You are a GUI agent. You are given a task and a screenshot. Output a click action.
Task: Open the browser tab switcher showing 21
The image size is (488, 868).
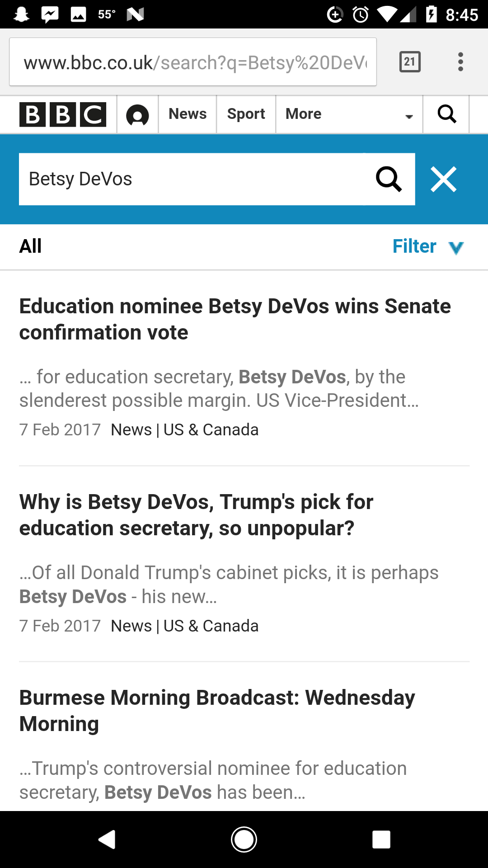click(410, 62)
